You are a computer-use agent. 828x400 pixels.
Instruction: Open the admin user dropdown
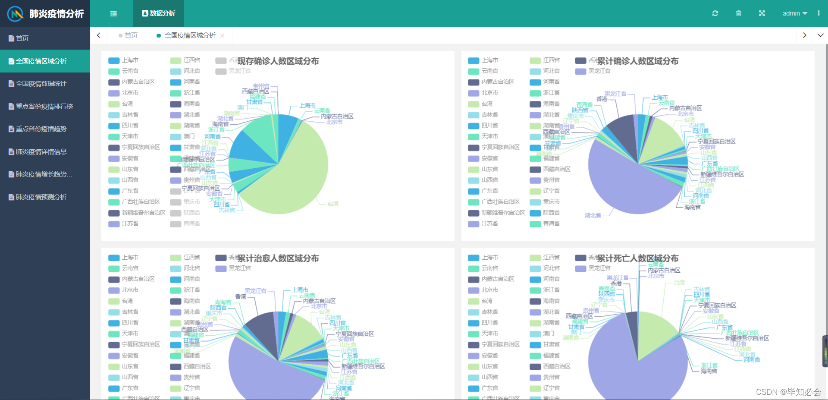[794, 13]
